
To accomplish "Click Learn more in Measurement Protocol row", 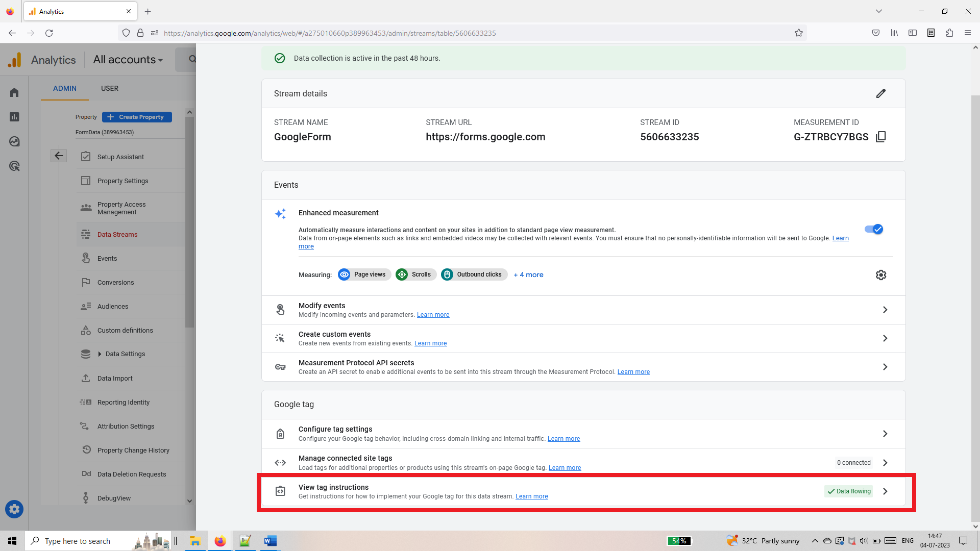I will [x=633, y=372].
